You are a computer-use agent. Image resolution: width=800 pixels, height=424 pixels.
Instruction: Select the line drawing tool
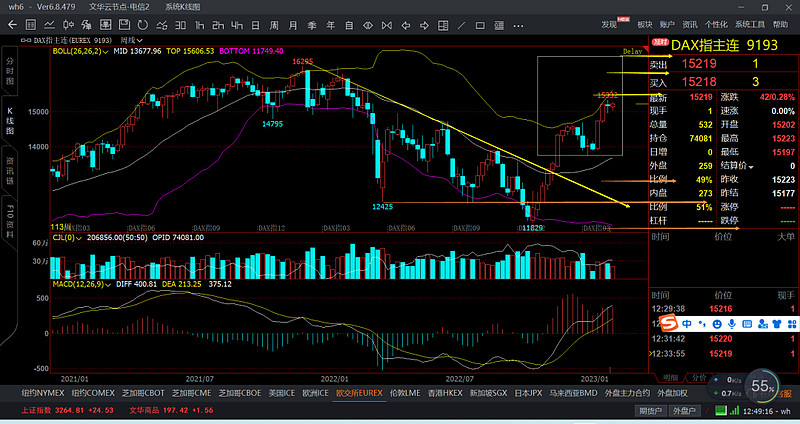click(x=462, y=25)
